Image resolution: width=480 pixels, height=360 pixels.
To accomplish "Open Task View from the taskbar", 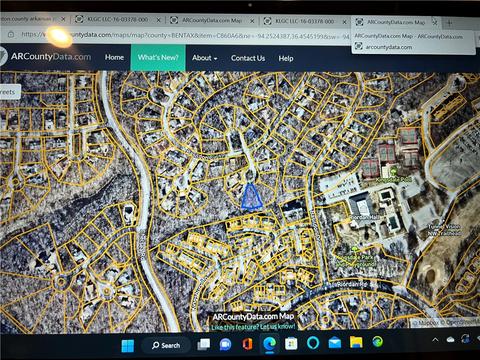I will pos(204,344).
